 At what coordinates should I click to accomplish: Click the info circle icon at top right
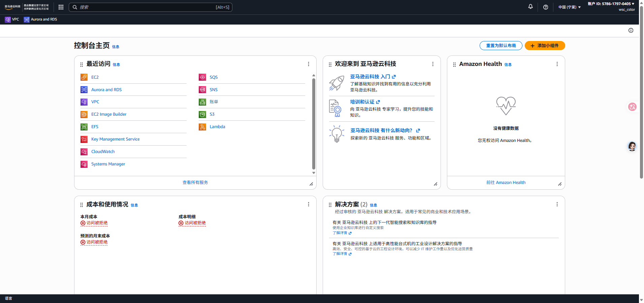click(631, 30)
